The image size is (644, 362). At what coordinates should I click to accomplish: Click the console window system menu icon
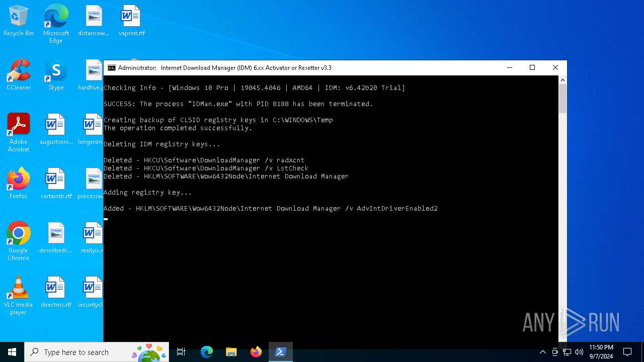click(112, 68)
